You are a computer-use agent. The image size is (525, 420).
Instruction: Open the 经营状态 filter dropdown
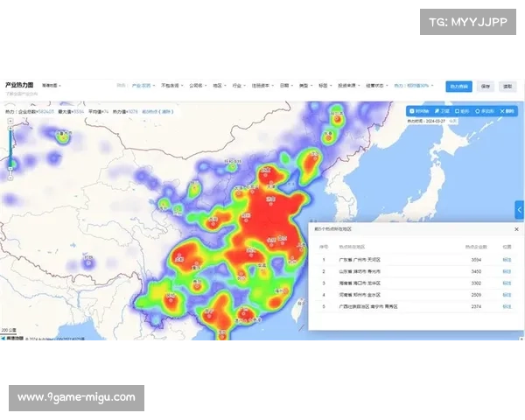[376, 86]
